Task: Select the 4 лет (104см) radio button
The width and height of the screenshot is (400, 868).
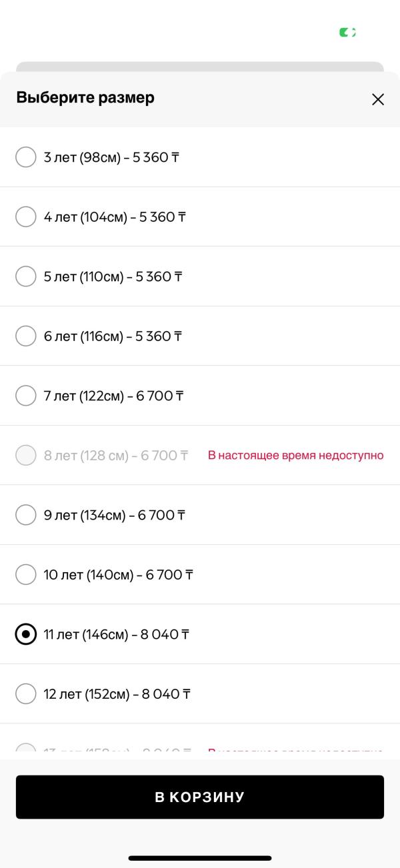Action: pos(25,217)
